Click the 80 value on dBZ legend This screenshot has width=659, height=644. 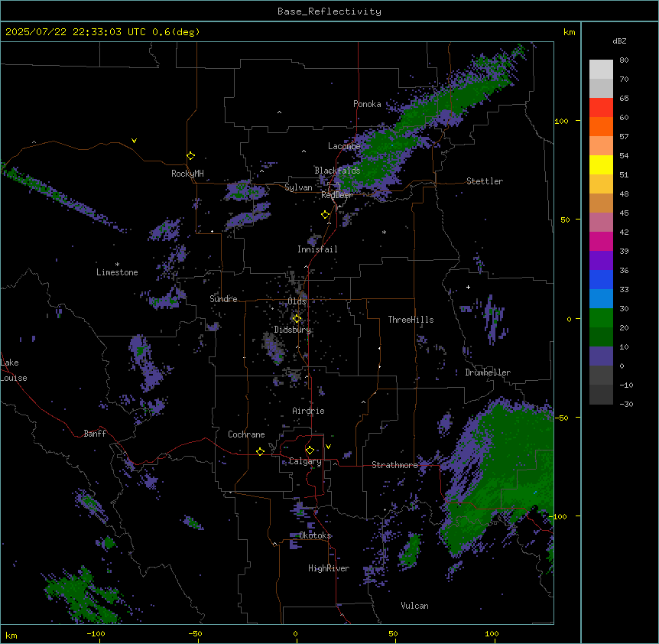pos(624,60)
